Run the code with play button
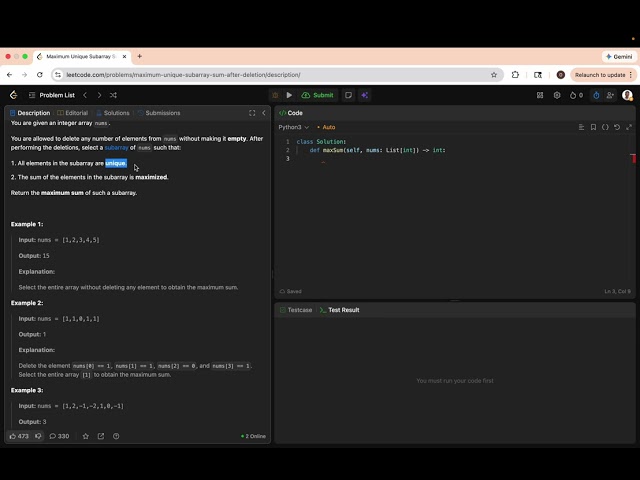Image resolution: width=640 pixels, height=480 pixels. click(289, 95)
